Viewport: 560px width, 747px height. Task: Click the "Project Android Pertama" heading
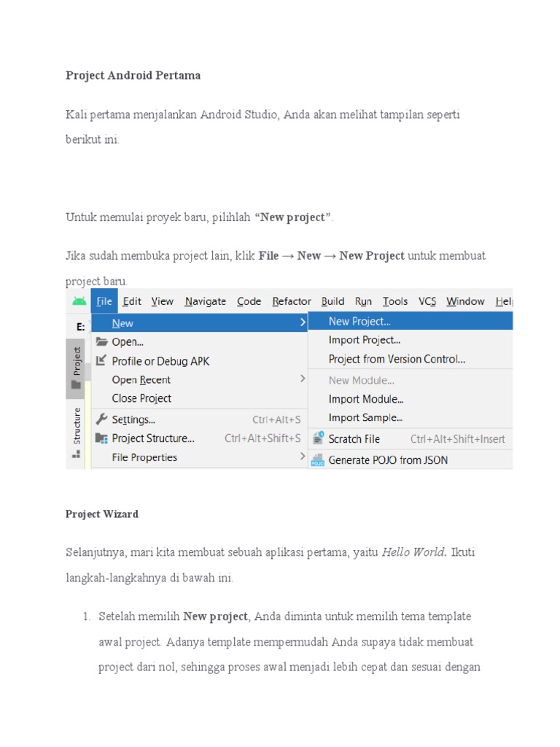133,75
